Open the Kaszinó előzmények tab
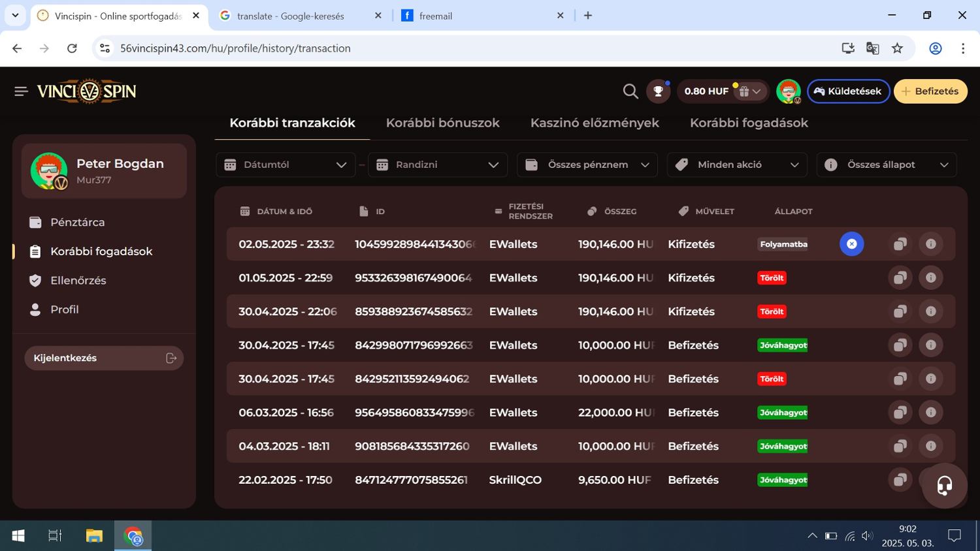The width and height of the screenshot is (980, 551). [x=595, y=123]
